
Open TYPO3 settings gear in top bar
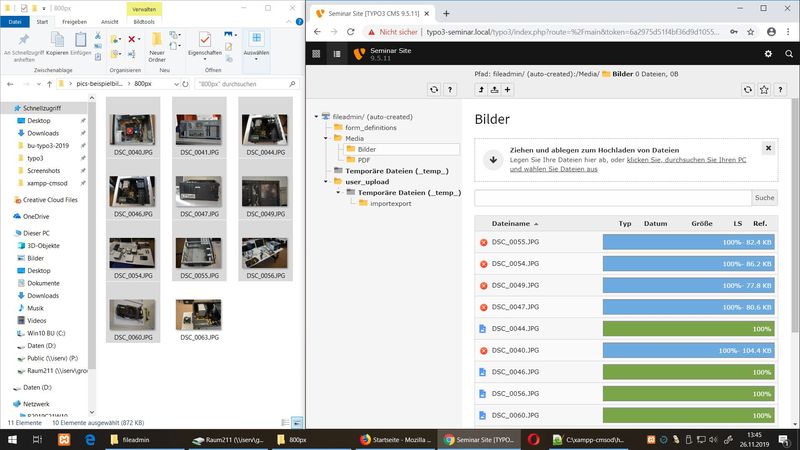(768, 54)
